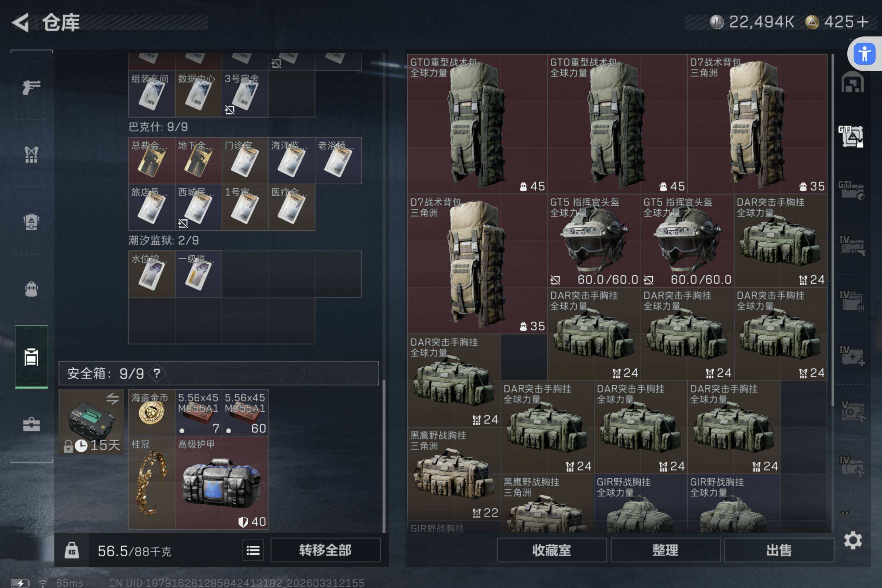Select the 海盗金币 item in safe box
This screenshot has width=882, height=588.
pyautogui.click(x=152, y=413)
